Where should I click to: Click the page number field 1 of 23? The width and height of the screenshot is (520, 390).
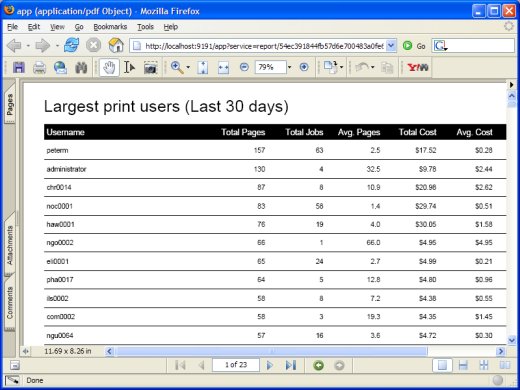click(x=236, y=365)
